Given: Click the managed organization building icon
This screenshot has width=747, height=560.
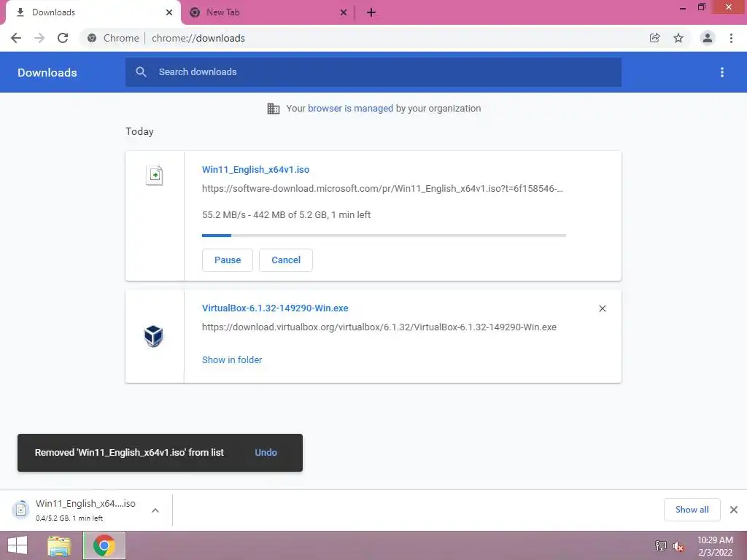Looking at the screenshot, I should point(274,109).
